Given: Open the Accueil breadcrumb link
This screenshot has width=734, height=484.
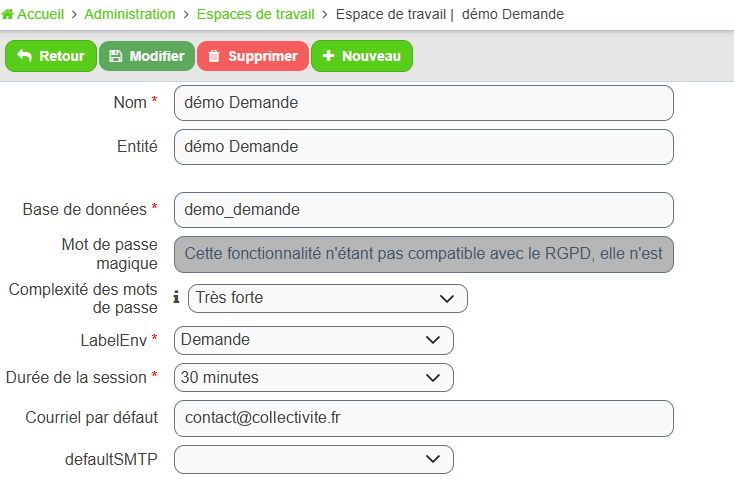Looking at the screenshot, I should point(40,15).
